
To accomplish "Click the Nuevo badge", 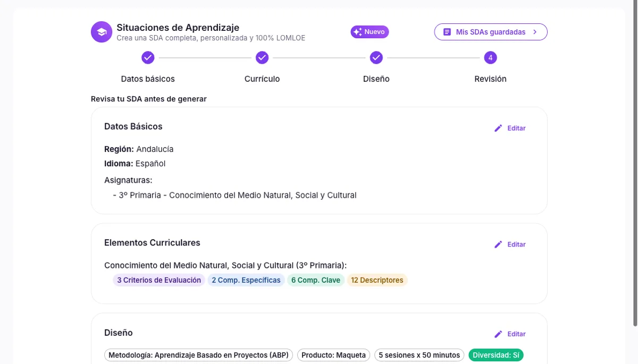I will tap(370, 32).
